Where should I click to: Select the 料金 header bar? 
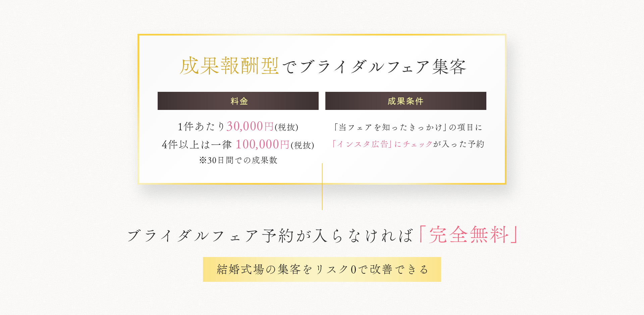[x=238, y=101]
